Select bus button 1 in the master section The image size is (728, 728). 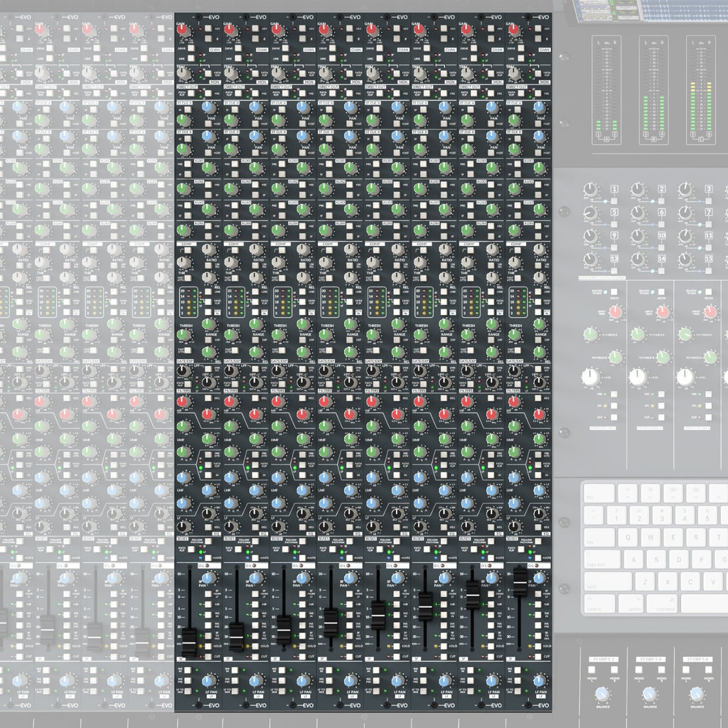pos(614,201)
